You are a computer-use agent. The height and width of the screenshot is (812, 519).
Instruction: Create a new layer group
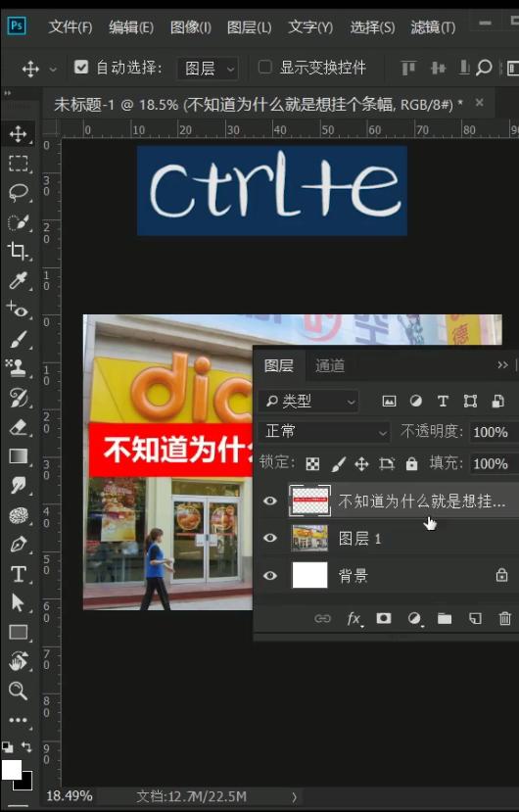click(x=445, y=618)
